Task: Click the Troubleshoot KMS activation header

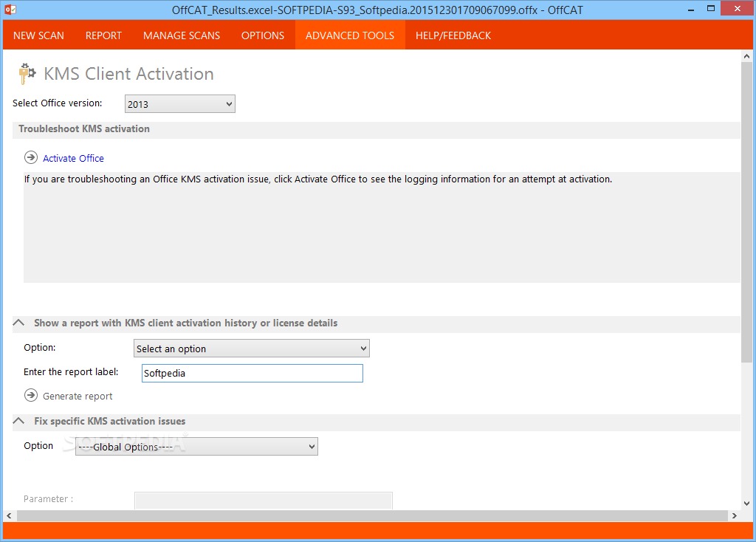Action: [84, 128]
